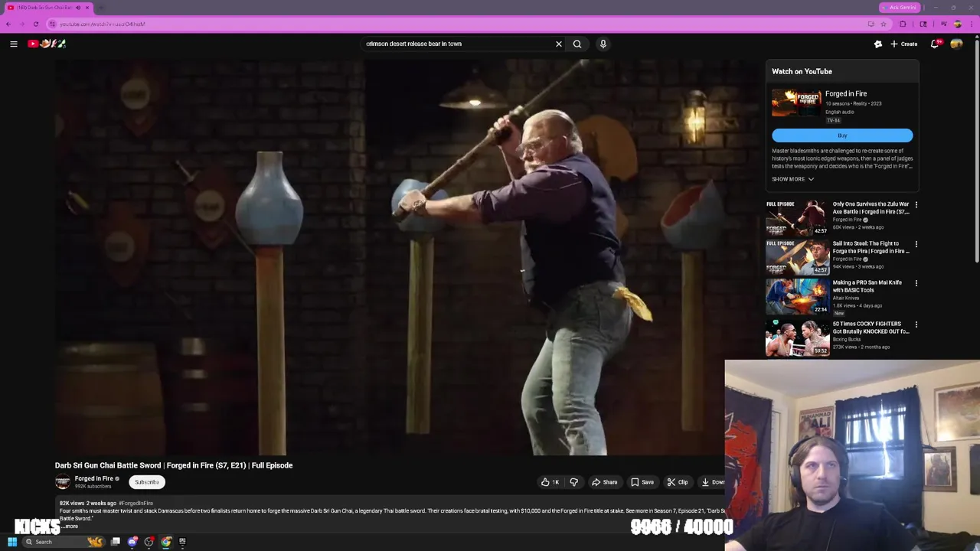The image size is (980, 551).
Task: Open Forged in Fire channel name link
Action: pos(94,478)
